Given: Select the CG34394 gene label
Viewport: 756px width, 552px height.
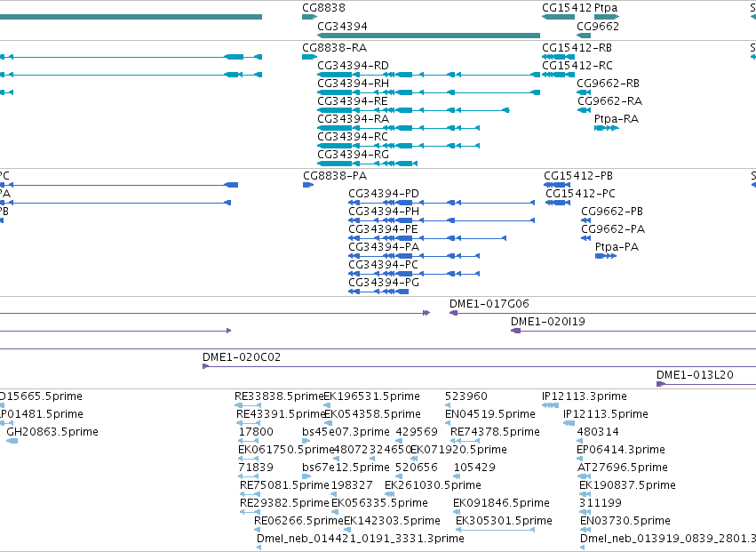Looking at the screenshot, I should (342, 26).
